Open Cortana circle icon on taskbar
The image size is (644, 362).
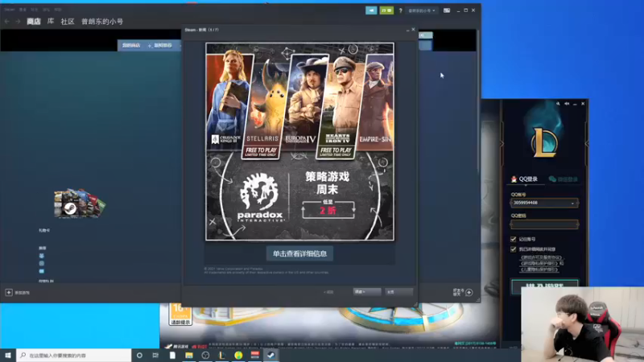pyautogui.click(x=139, y=355)
